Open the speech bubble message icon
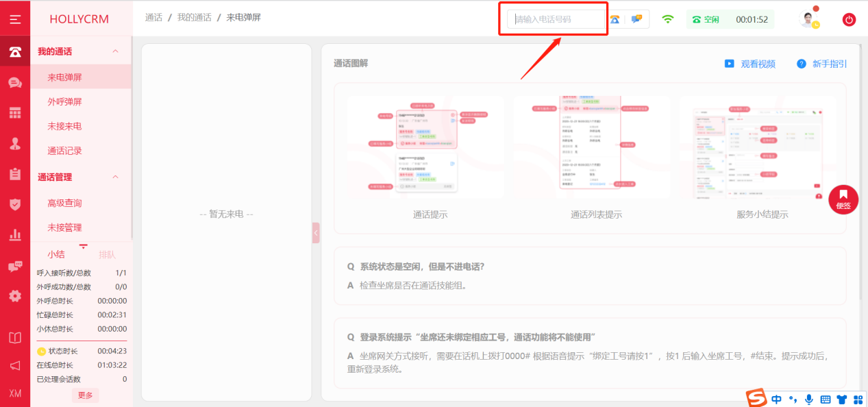868x407 pixels. [15, 266]
